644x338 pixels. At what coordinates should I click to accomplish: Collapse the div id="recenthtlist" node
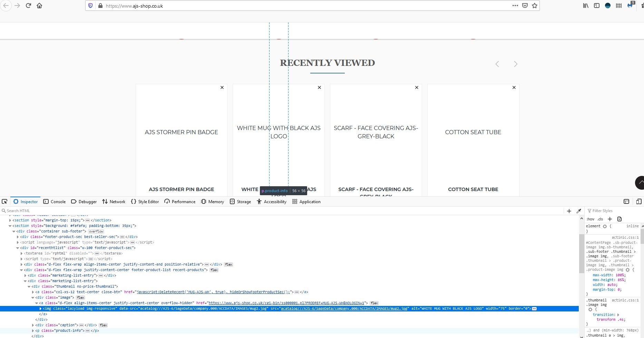click(x=18, y=248)
